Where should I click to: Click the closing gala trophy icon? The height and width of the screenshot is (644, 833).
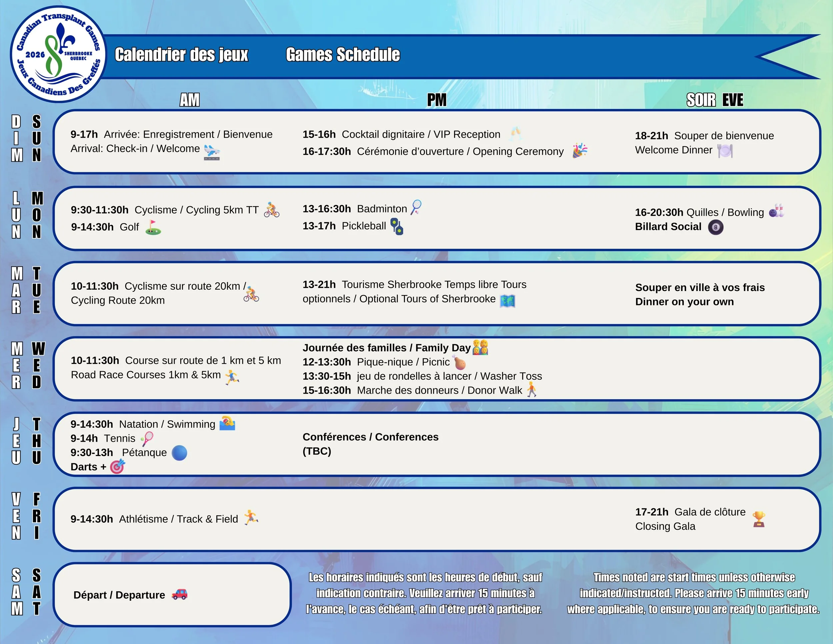click(x=759, y=519)
